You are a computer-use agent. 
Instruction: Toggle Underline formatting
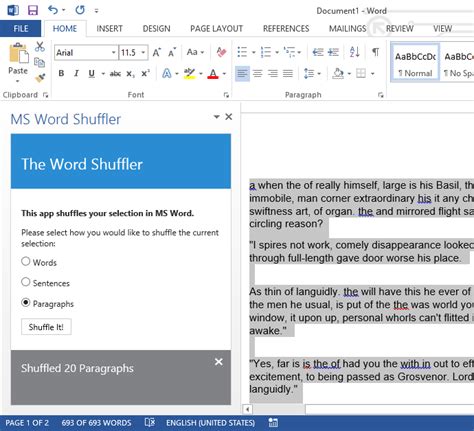91,73
